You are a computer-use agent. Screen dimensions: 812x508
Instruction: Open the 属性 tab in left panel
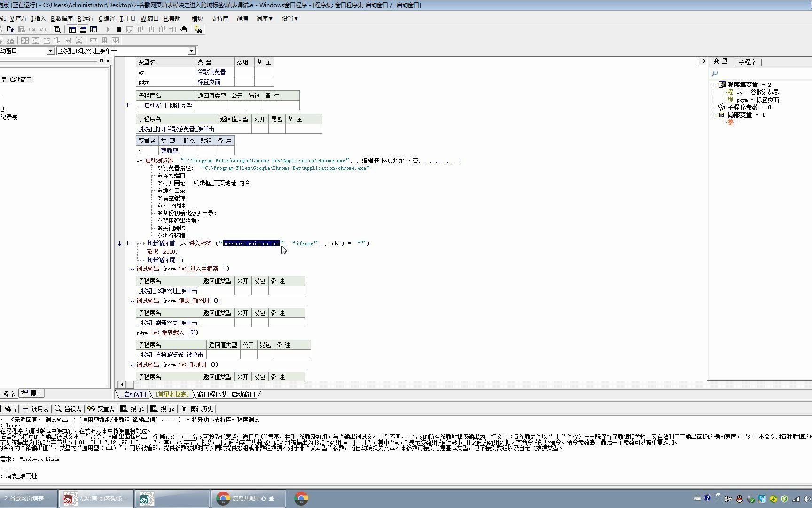click(32, 394)
